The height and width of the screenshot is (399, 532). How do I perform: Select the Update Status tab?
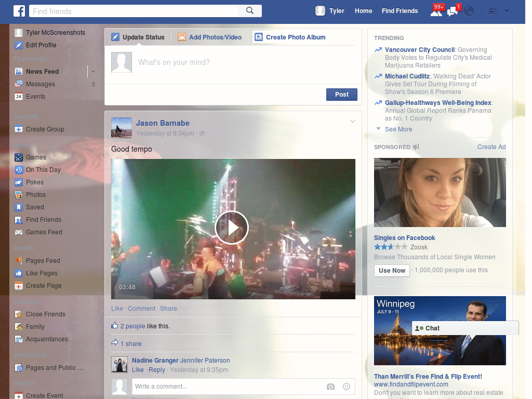point(138,37)
